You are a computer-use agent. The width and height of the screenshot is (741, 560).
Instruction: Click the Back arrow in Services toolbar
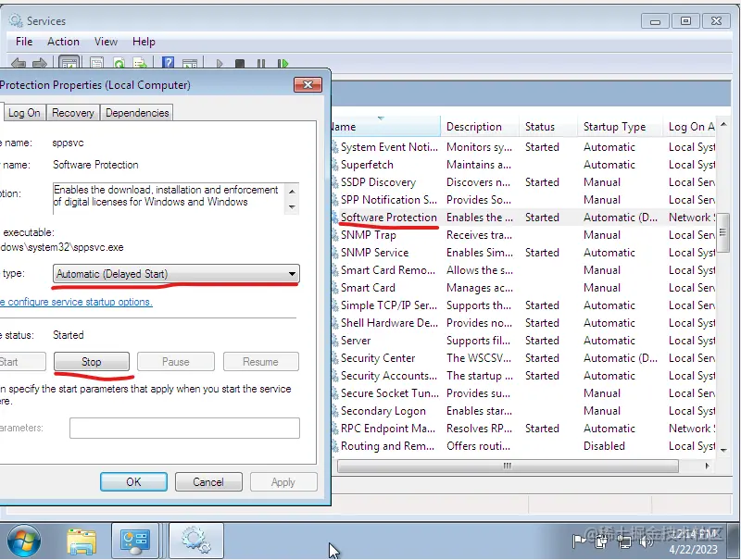pos(19,63)
